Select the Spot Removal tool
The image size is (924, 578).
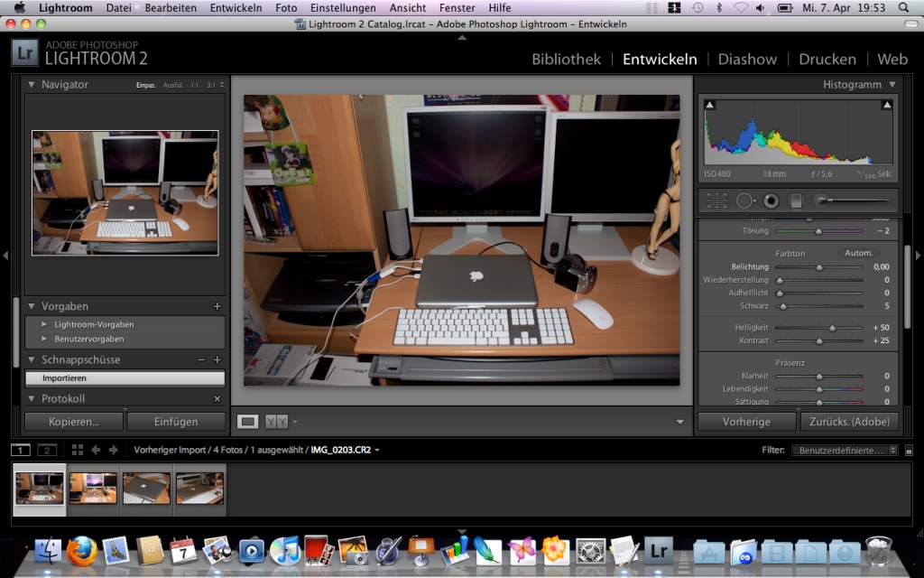[x=745, y=200]
